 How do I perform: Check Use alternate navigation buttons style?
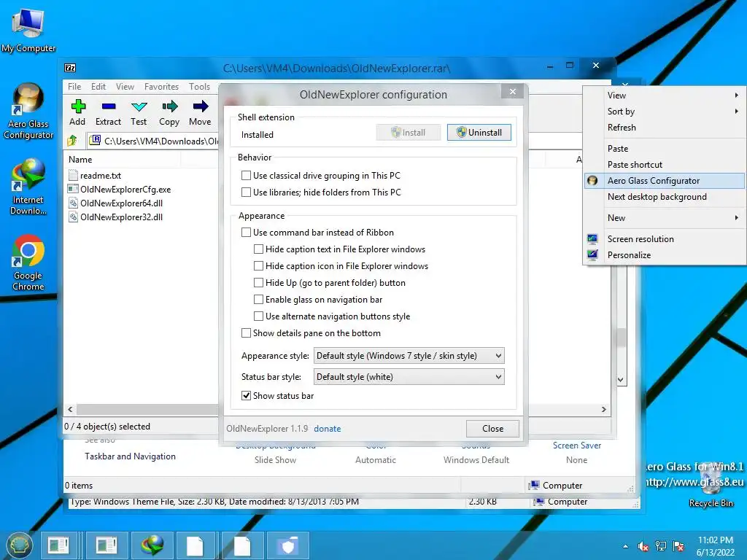[258, 316]
